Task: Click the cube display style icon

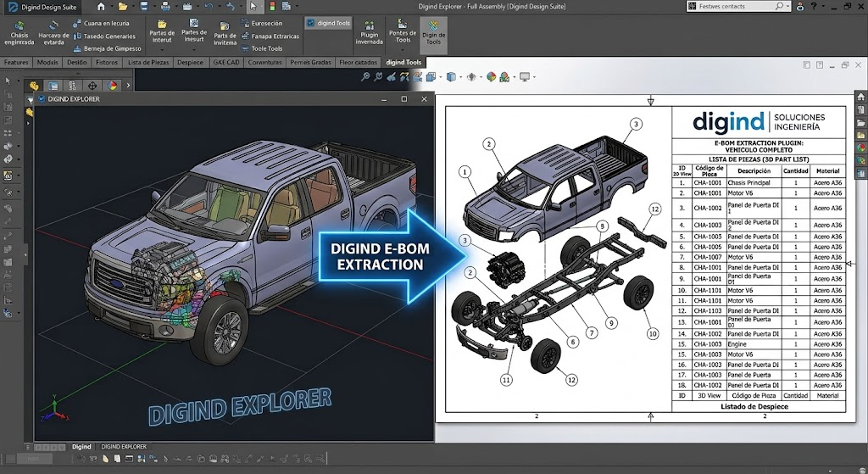Action: tap(451, 77)
